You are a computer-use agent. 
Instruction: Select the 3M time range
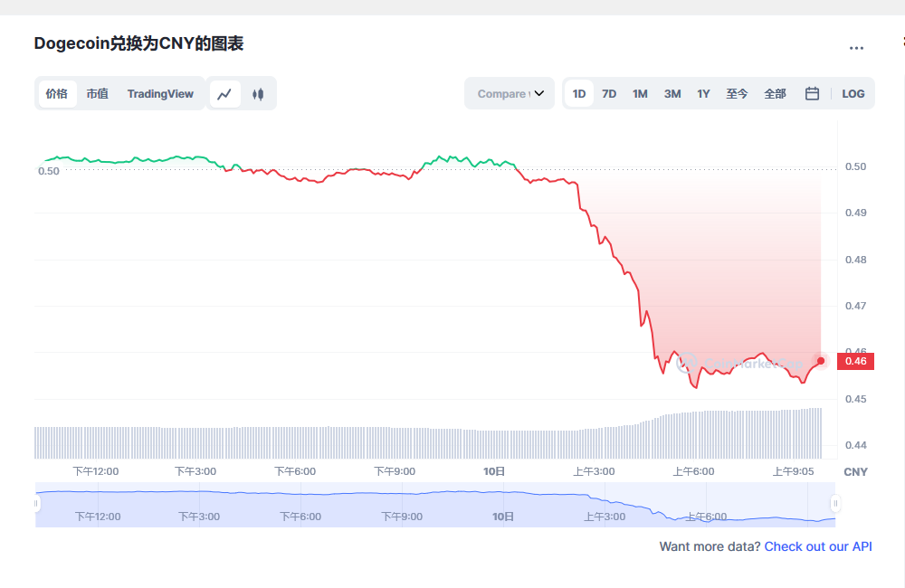(x=672, y=93)
